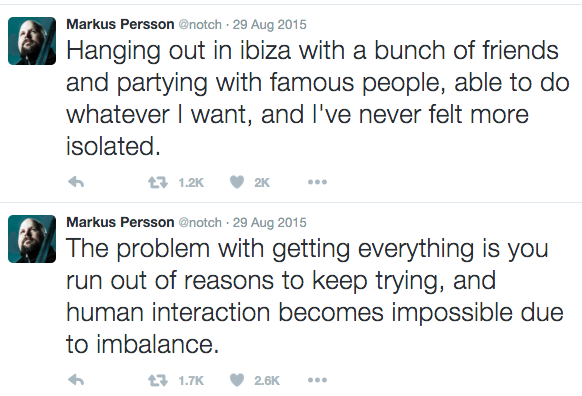Screen dimensions: 582x396
Task: View the 2.6K likes count
Action: click(x=267, y=380)
